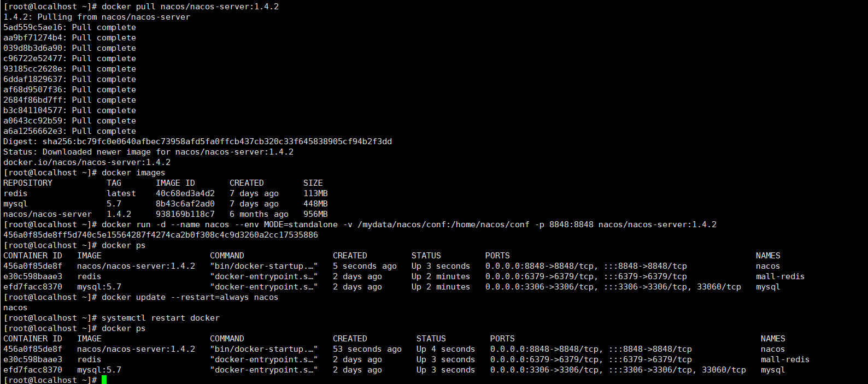
Task: Select the 'b3c841104577: Pull complete' line
Action: click(x=69, y=110)
